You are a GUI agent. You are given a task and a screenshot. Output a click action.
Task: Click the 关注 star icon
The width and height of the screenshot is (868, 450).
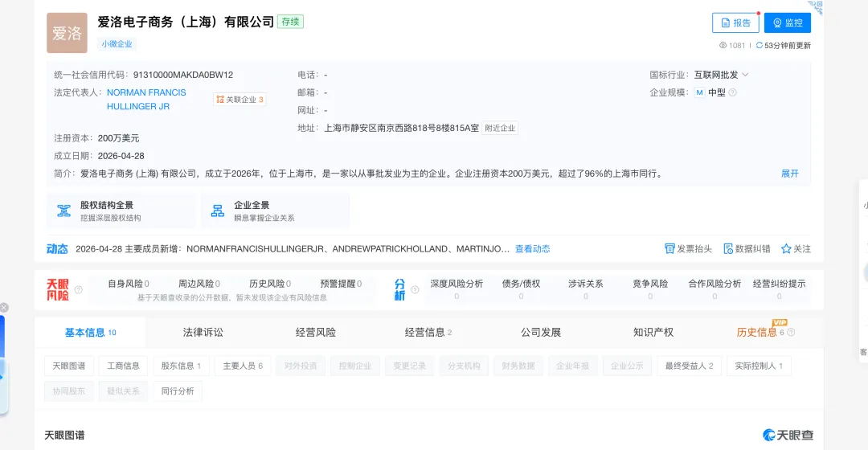785,249
